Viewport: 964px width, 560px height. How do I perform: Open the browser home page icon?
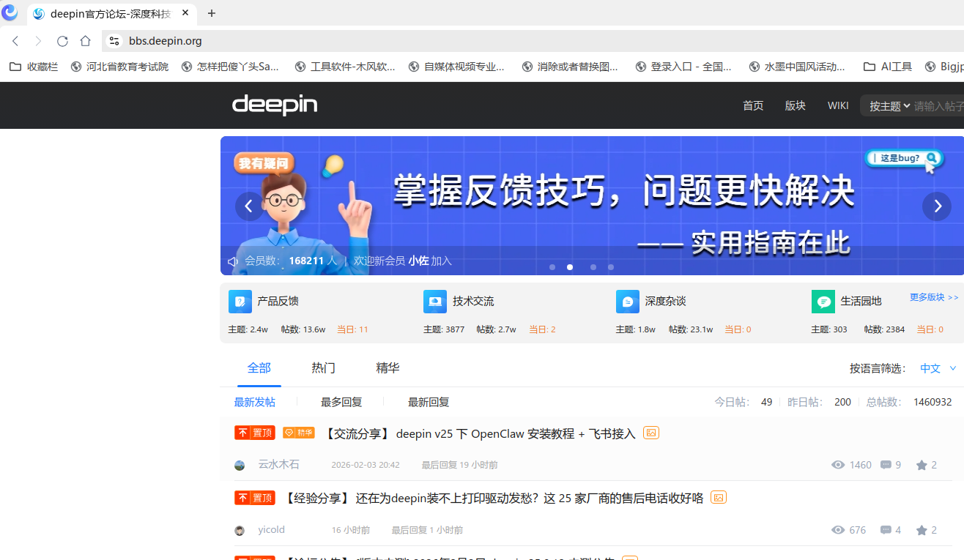point(86,41)
